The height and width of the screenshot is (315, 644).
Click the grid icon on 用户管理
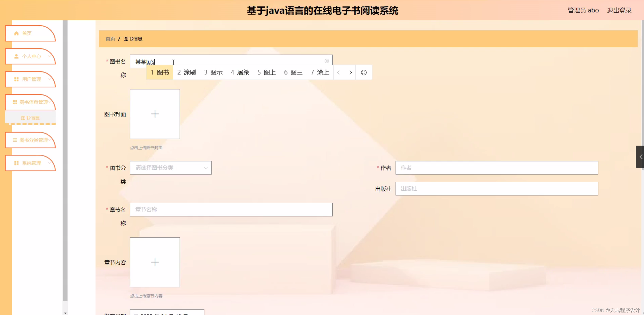point(16,79)
